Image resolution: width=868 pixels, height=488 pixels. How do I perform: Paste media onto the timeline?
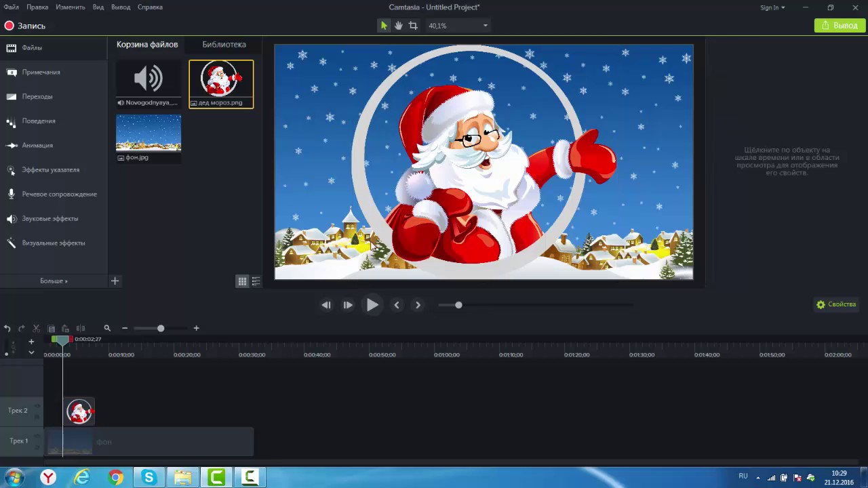(66, 328)
